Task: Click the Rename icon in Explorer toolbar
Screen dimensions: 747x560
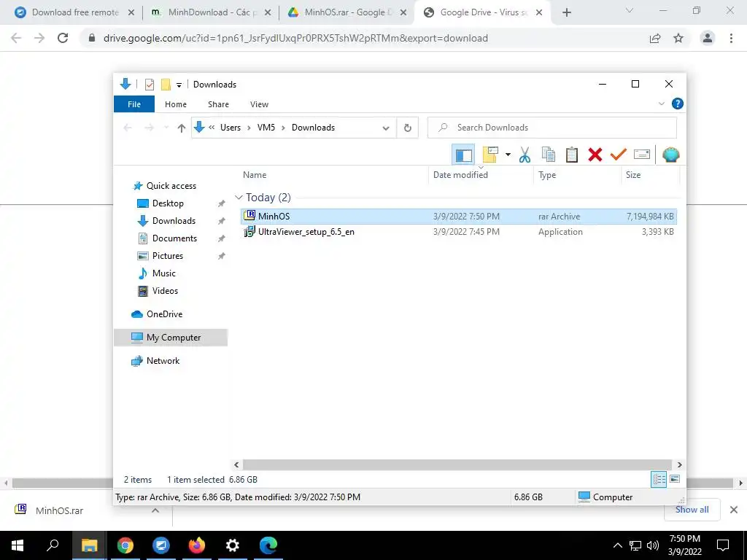Action: [x=642, y=155]
